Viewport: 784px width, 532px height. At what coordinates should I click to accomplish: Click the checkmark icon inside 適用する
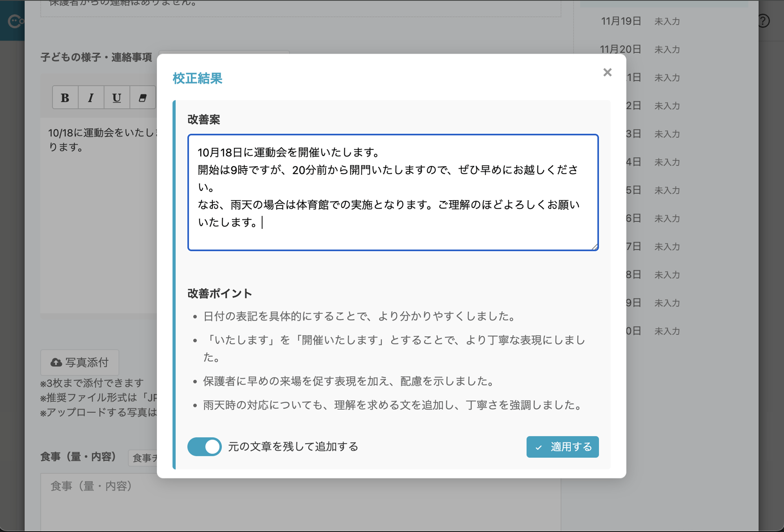click(x=539, y=447)
